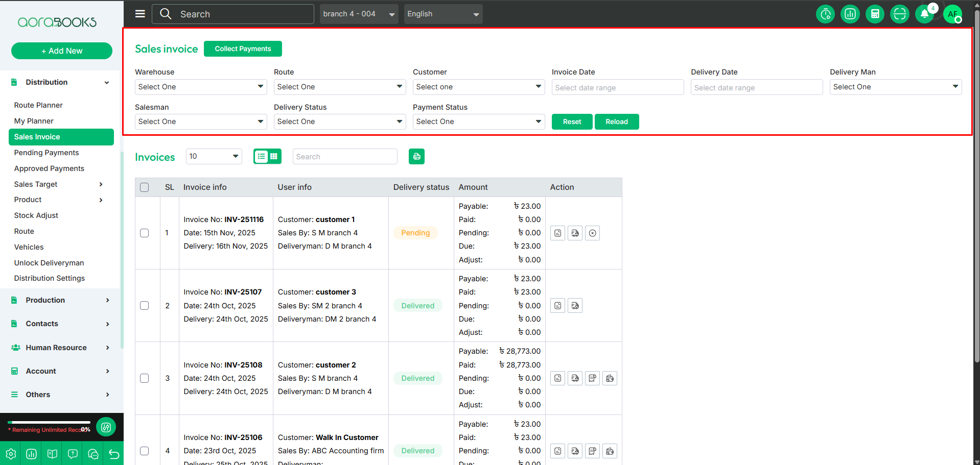
Task: Click the Collect Payments button
Action: [243, 49]
